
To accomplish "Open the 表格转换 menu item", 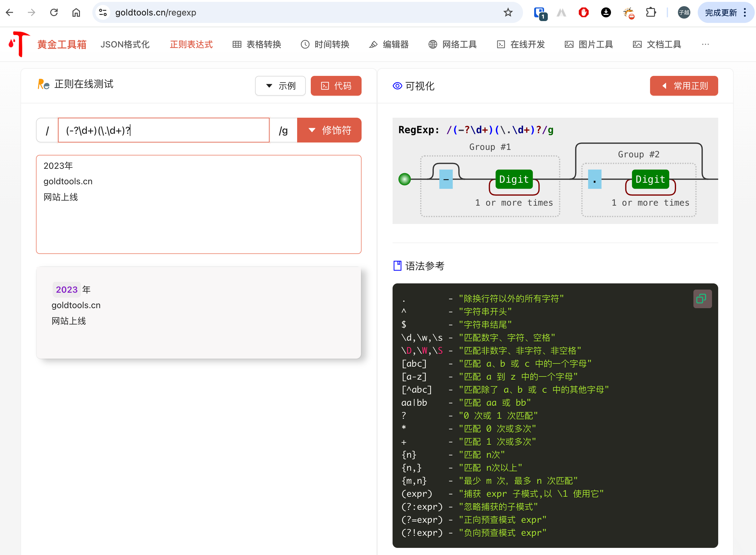I will click(x=257, y=44).
